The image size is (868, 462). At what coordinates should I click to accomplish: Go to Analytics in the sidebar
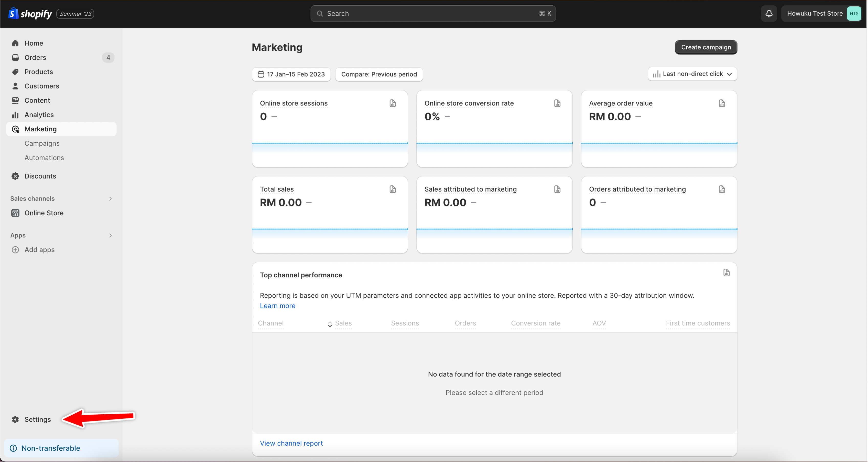[x=39, y=115]
